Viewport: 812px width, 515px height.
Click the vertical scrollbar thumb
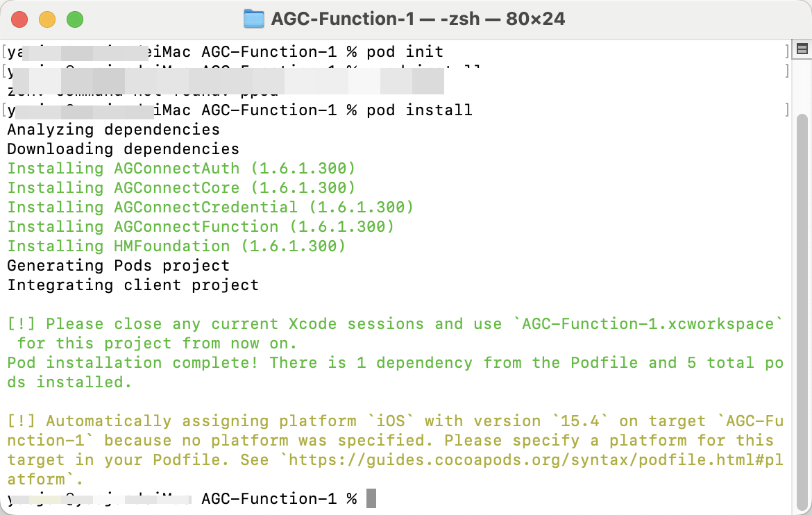(x=802, y=311)
